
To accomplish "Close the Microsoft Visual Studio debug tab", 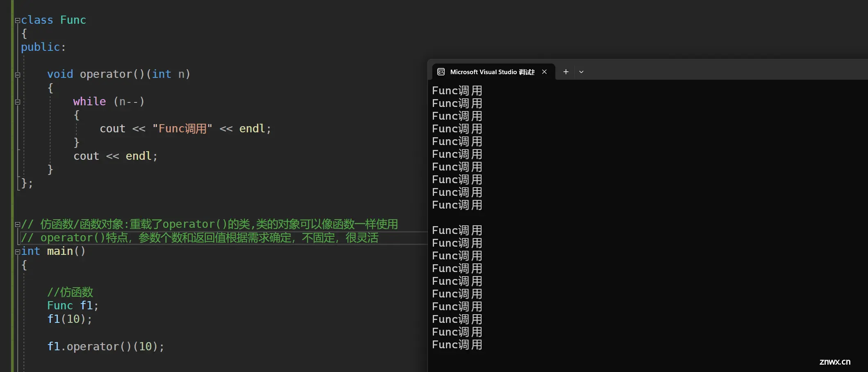I will pos(544,72).
